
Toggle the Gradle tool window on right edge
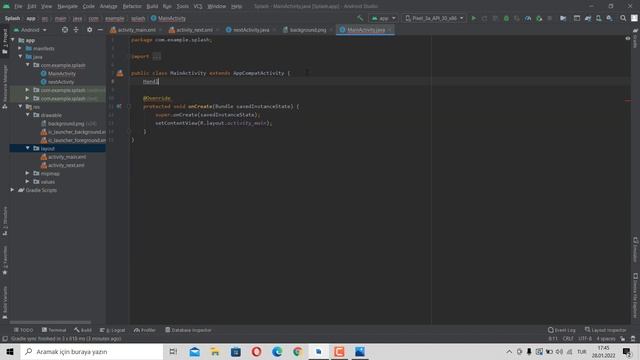[635, 38]
